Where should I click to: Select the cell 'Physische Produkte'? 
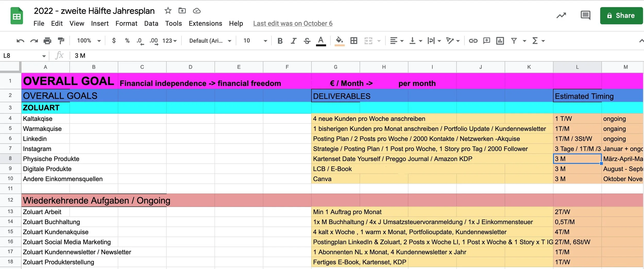45,159
